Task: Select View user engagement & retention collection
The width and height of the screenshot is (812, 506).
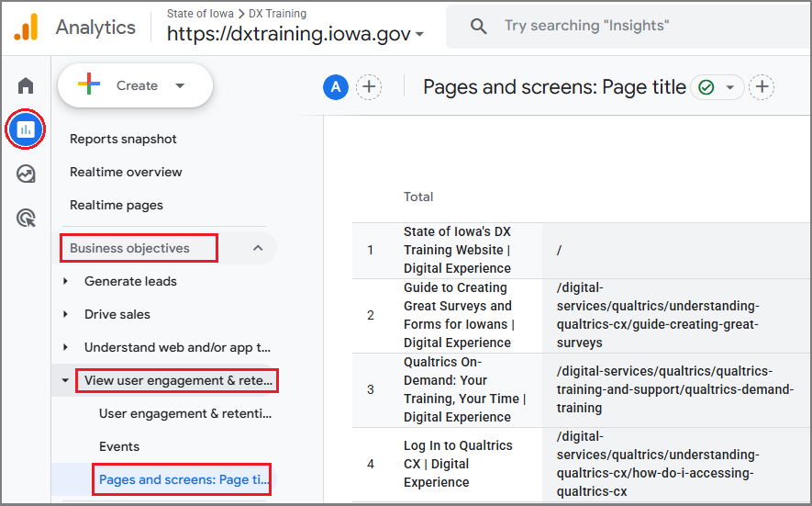Action: [x=178, y=380]
